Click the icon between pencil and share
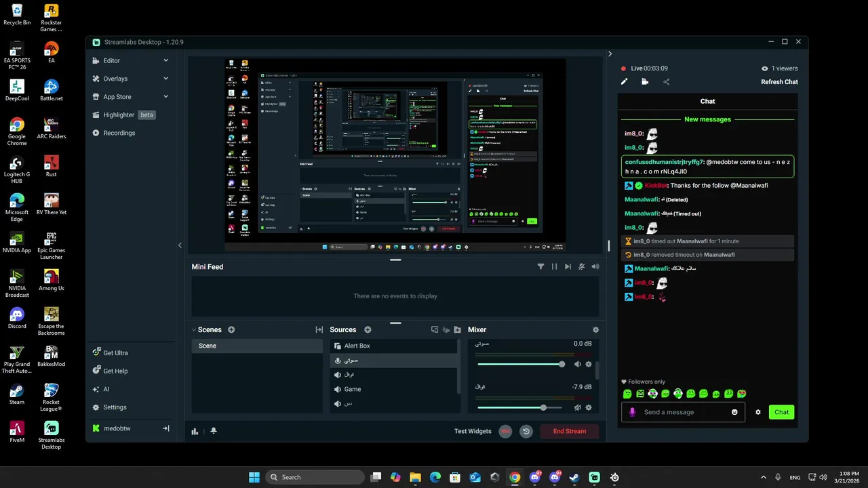The height and width of the screenshot is (488, 868). pyautogui.click(x=645, y=82)
